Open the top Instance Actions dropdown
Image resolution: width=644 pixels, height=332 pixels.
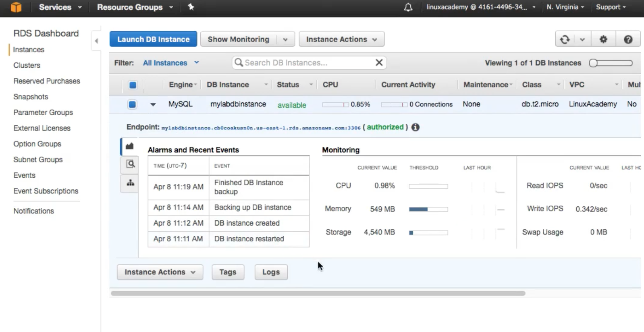point(341,39)
